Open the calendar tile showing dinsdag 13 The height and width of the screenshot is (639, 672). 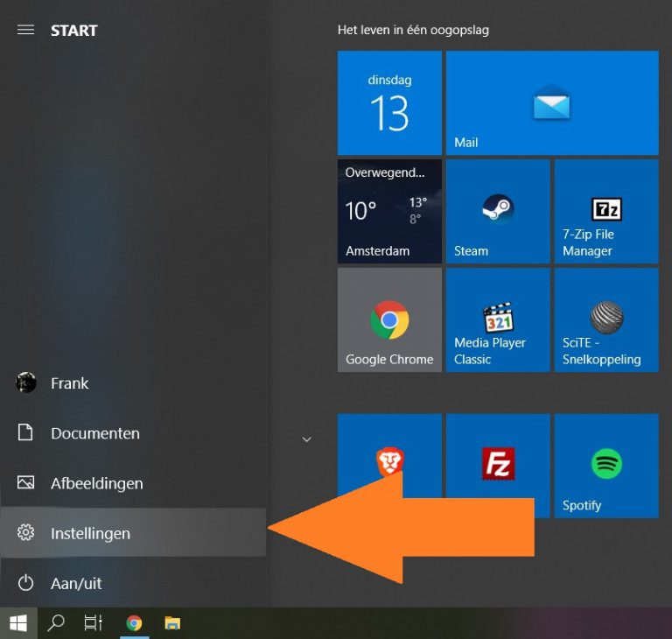tap(389, 103)
